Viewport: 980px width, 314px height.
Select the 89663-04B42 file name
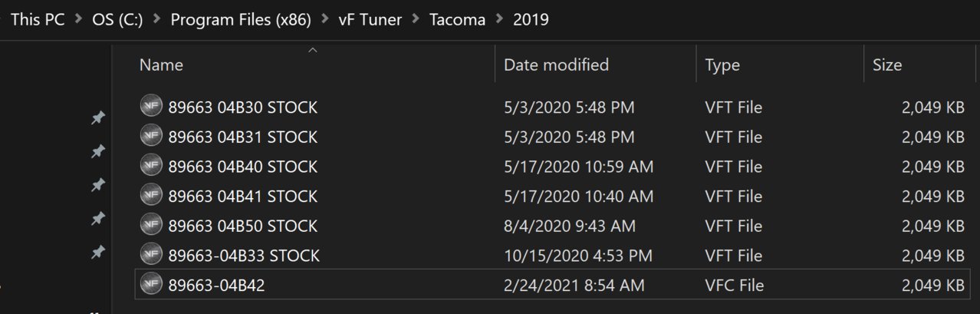click(217, 286)
